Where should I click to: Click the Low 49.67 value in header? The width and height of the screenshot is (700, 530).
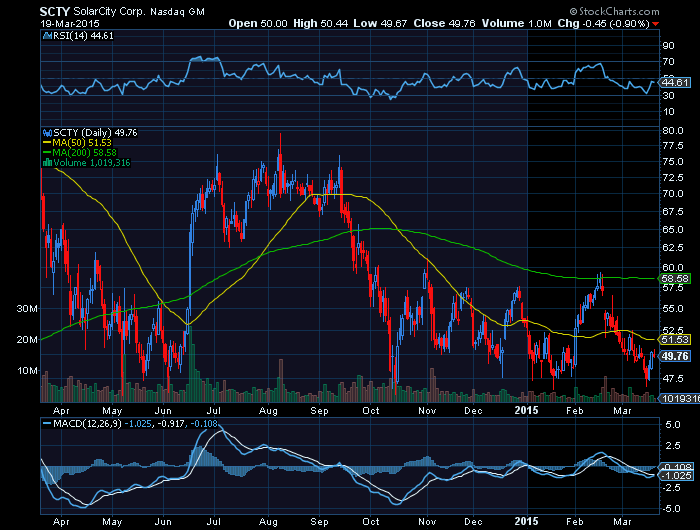click(380, 23)
